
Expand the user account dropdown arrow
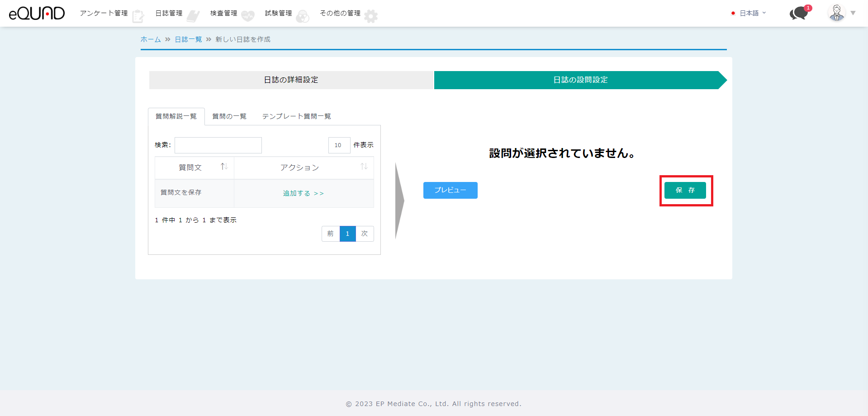pos(853,13)
